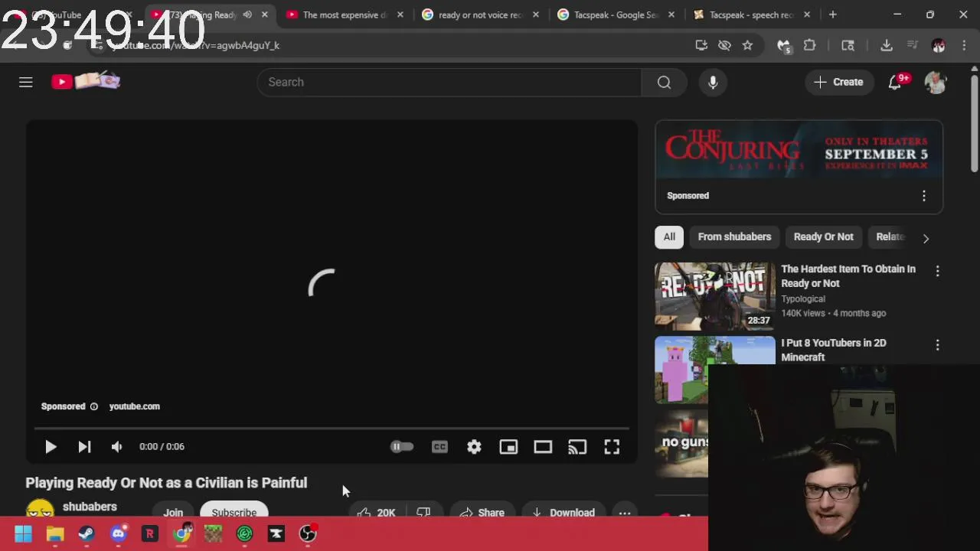980x551 pixels.
Task: Click the ad info icon beside Sponsored
Action: click(94, 406)
